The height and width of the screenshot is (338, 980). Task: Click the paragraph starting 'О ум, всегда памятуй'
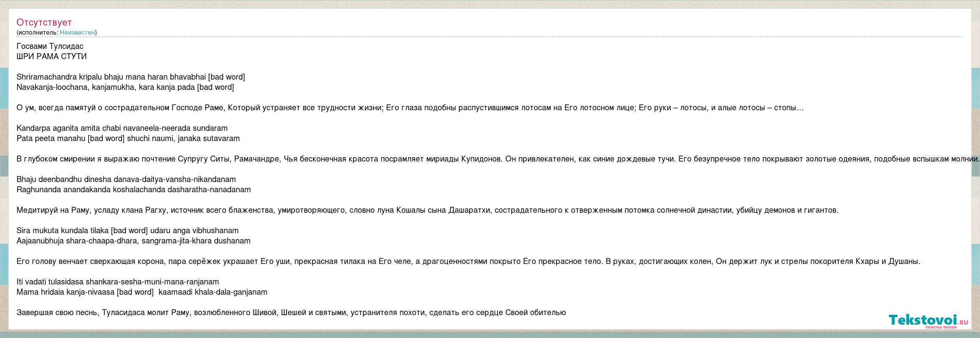410,108
